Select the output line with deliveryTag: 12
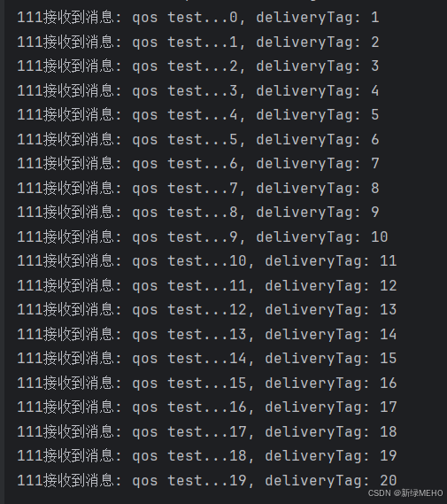This screenshot has height=504, width=447. click(207, 285)
